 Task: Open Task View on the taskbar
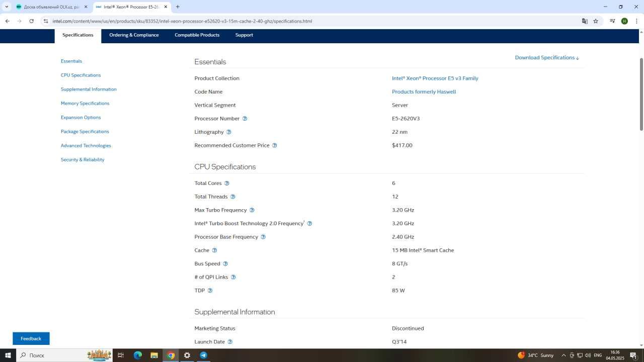[121, 355]
